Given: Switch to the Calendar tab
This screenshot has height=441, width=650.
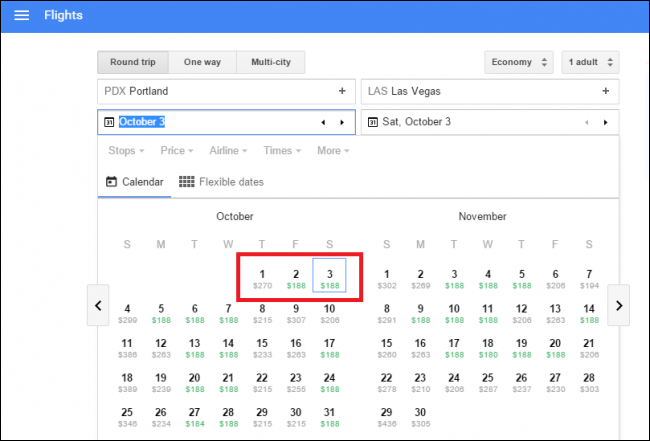Looking at the screenshot, I should click(x=134, y=182).
